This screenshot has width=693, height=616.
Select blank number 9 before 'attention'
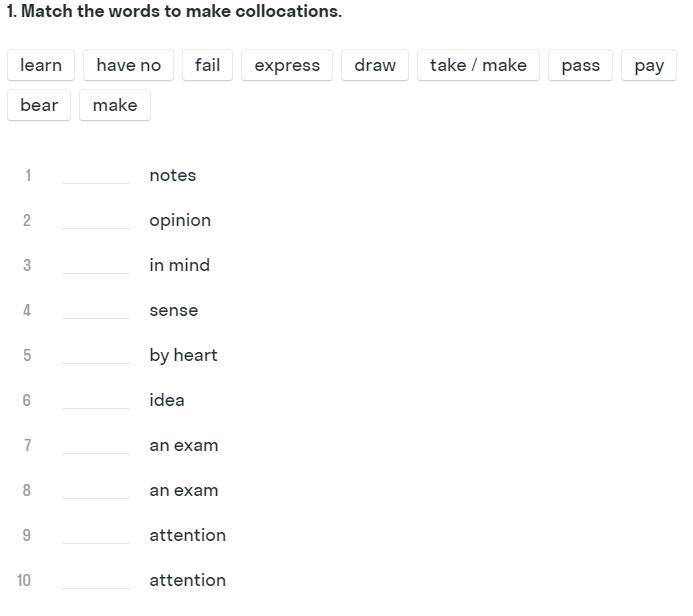96,536
